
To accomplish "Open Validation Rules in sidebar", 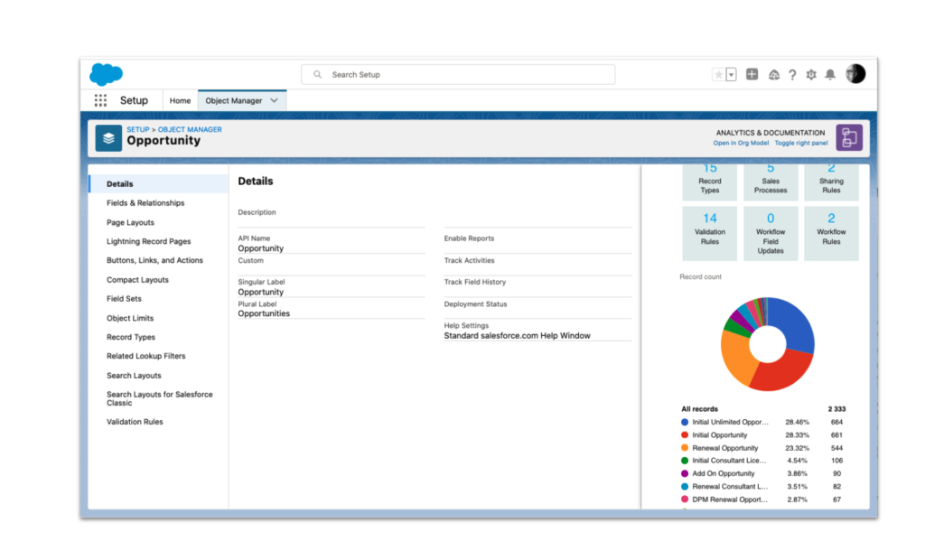I will tap(135, 422).
